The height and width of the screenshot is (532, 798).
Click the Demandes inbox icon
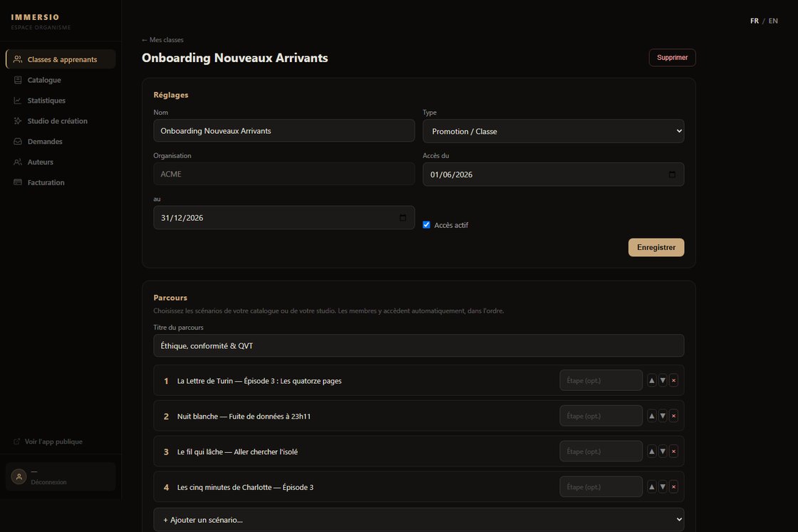[x=18, y=142]
